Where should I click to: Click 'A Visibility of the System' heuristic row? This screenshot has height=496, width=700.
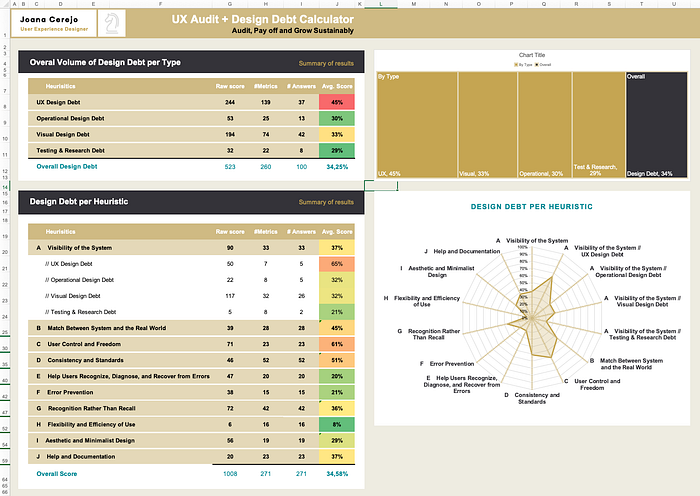(x=192, y=248)
